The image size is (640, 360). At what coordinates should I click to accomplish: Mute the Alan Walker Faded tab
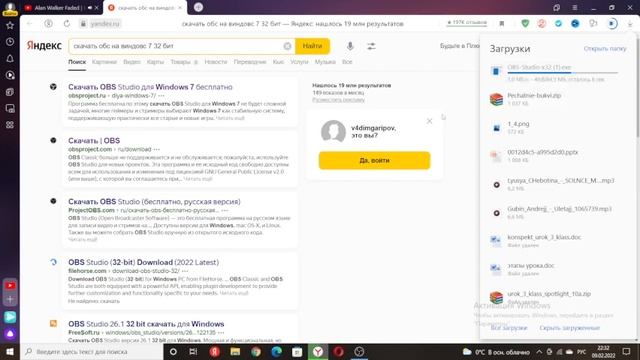(x=90, y=8)
